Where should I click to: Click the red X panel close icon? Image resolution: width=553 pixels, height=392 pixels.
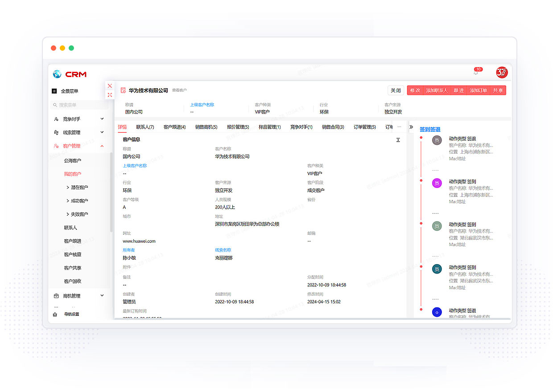[110, 86]
